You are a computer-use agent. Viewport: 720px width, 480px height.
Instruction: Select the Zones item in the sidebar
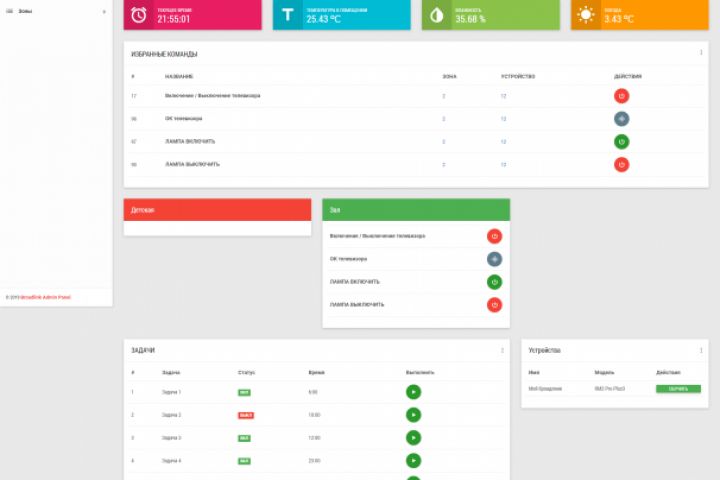click(25, 11)
